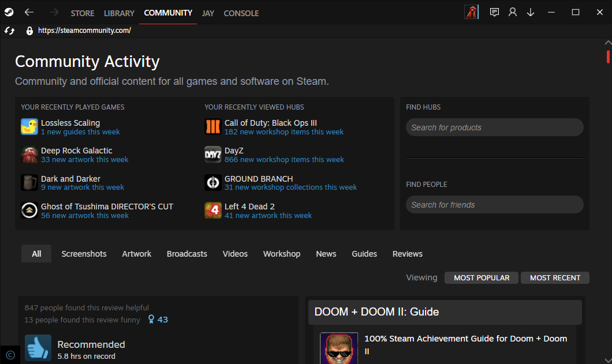The height and width of the screenshot is (364, 612).
Task: Open 41 new artwork this week
Action: coord(268,215)
